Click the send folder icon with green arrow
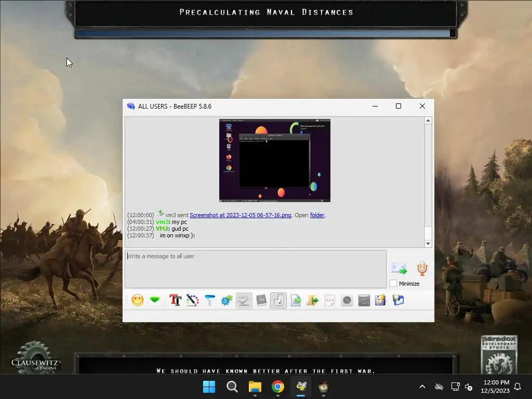532x399 pixels. pyautogui.click(x=312, y=300)
